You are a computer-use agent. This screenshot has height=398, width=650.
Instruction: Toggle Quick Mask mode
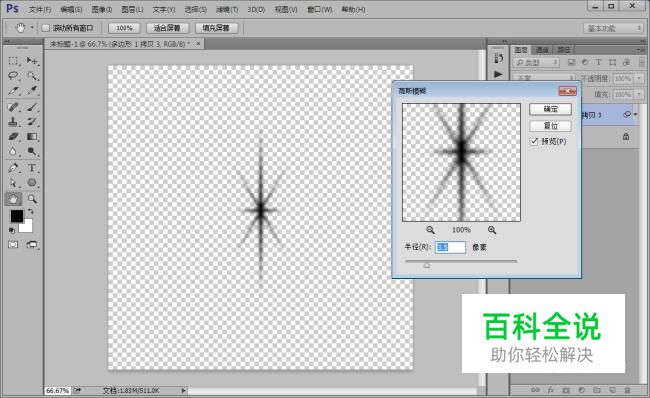pos(13,245)
